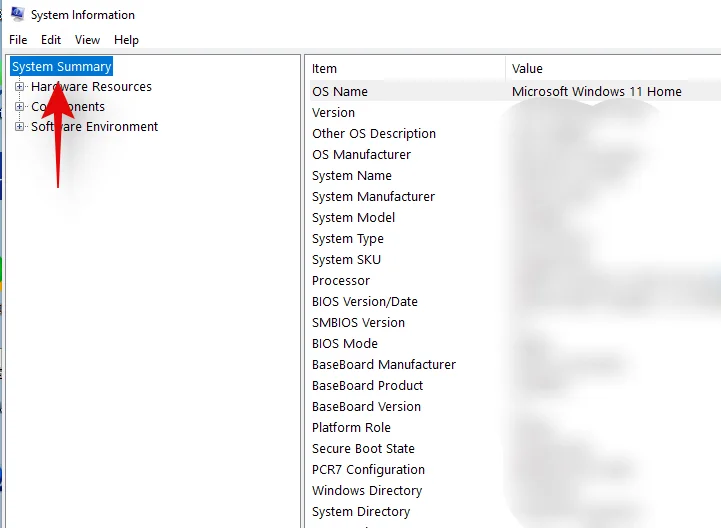The image size is (721, 528).
Task: Select the Other OS Description row
Action: pos(514,133)
